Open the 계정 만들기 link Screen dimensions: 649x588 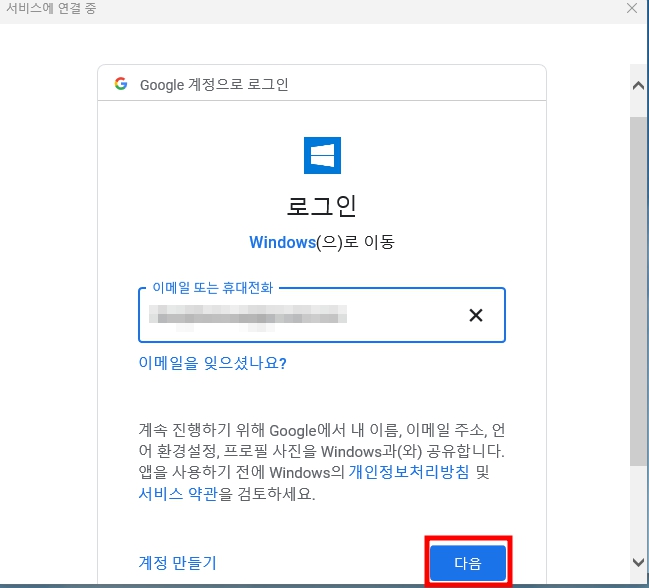pos(178,563)
